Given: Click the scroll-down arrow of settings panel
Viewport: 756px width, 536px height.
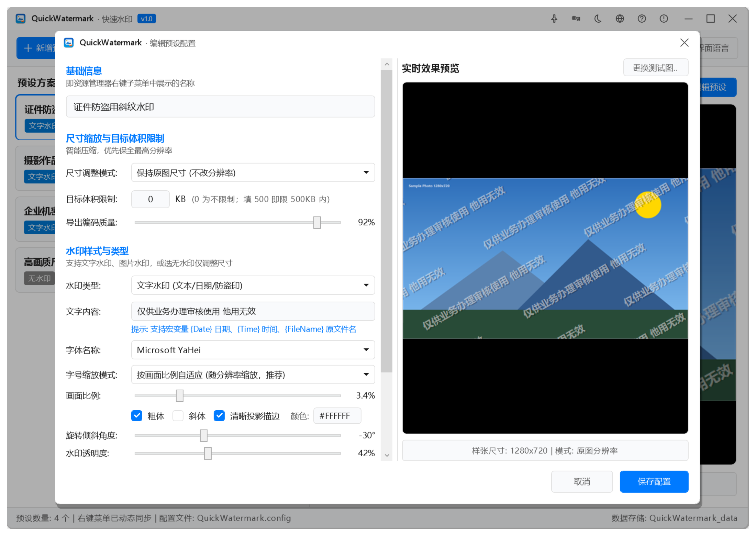Looking at the screenshot, I should 387,455.
